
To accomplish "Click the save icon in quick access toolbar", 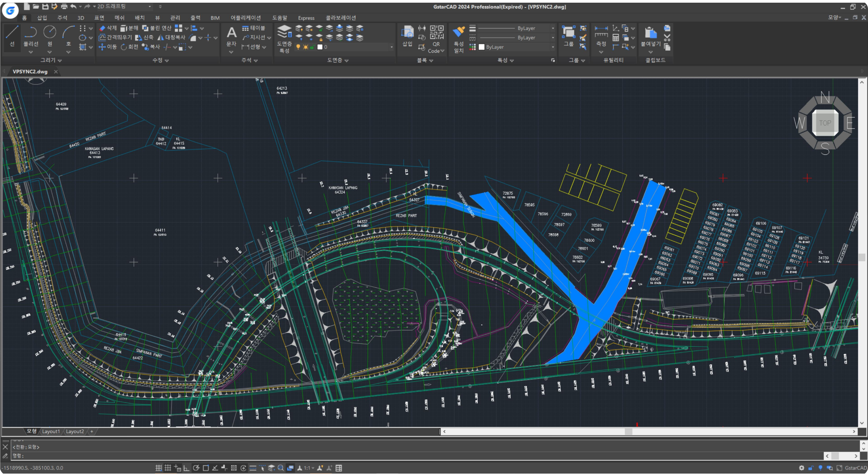I will [45, 7].
